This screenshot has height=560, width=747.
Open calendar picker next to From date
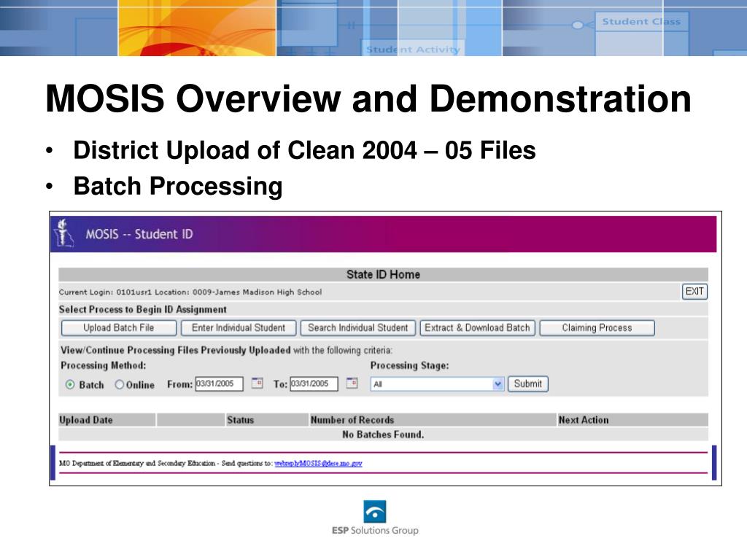(x=258, y=383)
